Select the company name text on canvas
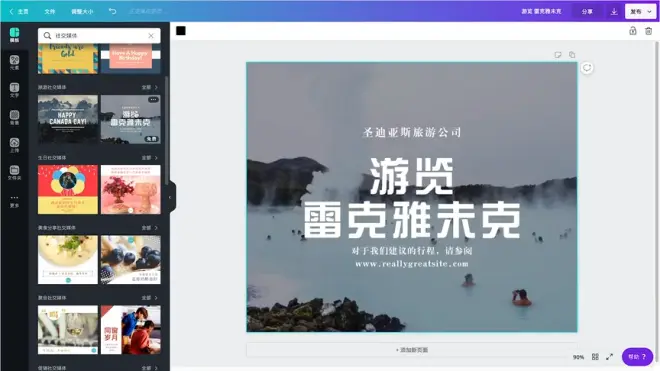Screen dimensions: 660x371 (x=412, y=133)
